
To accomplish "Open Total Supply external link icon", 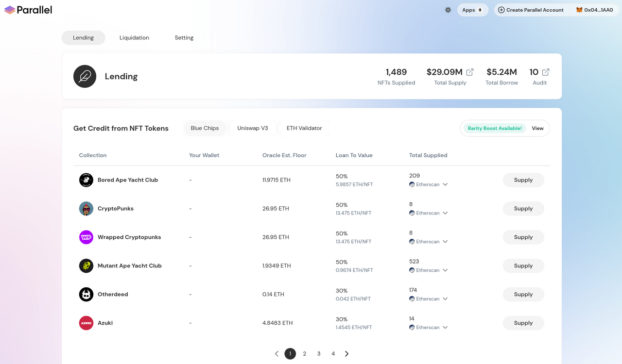I will tap(470, 72).
